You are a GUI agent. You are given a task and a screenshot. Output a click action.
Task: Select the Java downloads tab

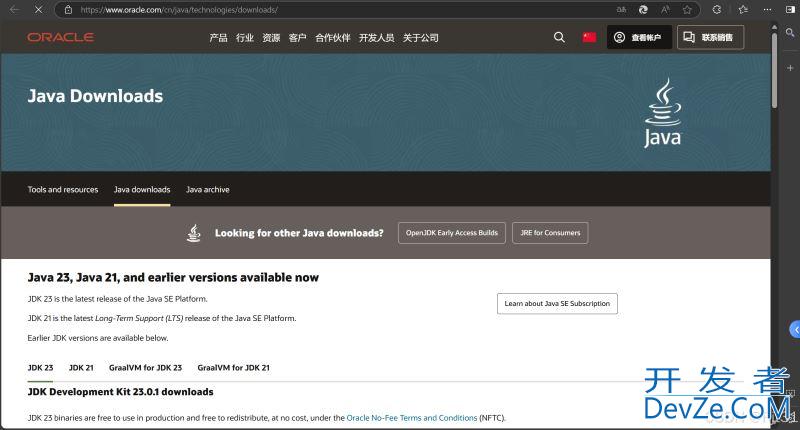(142, 190)
